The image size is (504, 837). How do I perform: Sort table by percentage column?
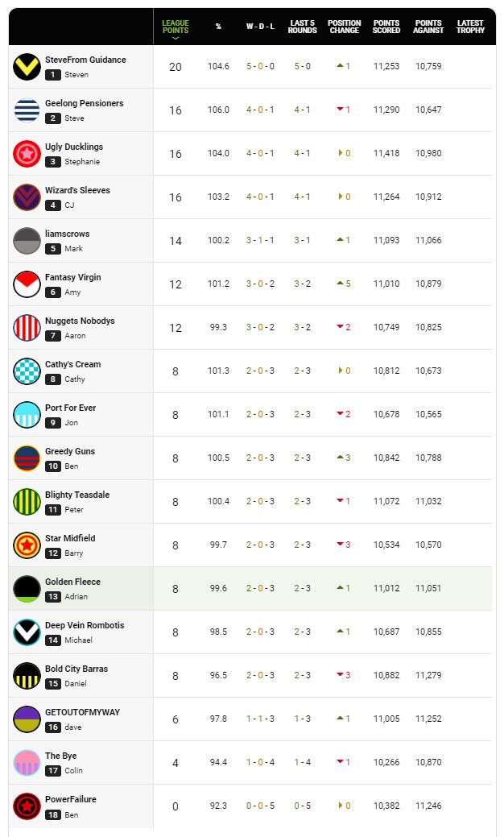[218, 27]
